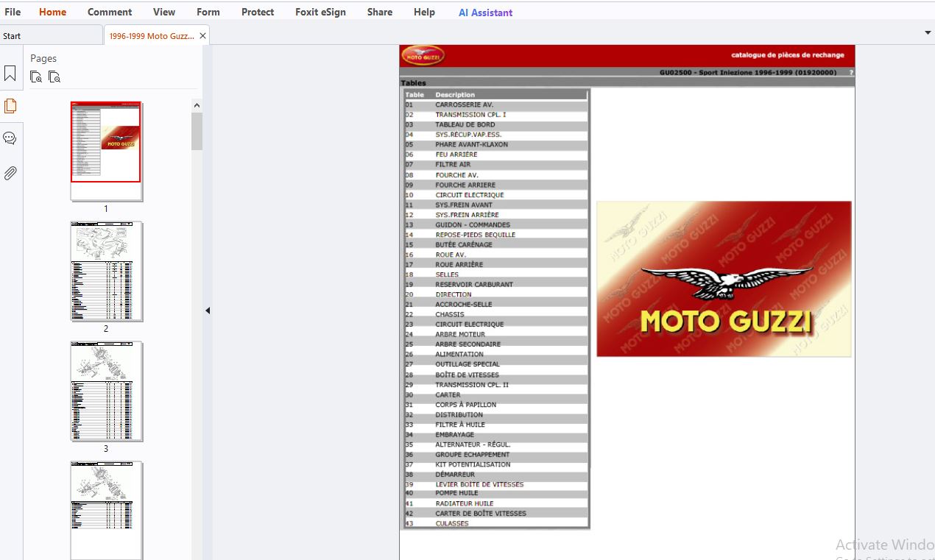Click the FOURCHE ARRIERE entry

[x=465, y=185]
